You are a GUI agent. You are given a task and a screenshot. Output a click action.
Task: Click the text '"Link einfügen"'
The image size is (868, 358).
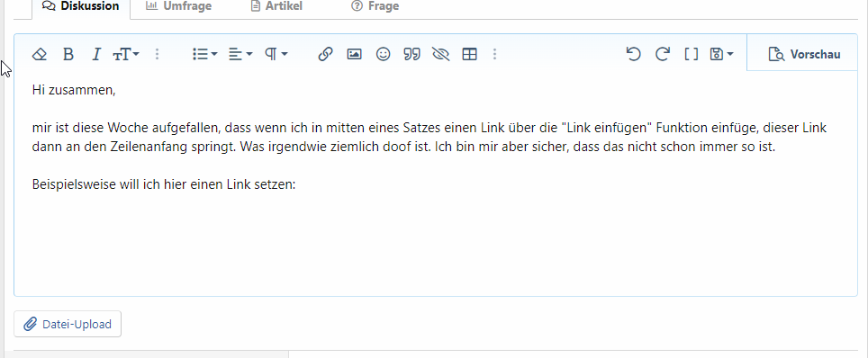click(607, 129)
